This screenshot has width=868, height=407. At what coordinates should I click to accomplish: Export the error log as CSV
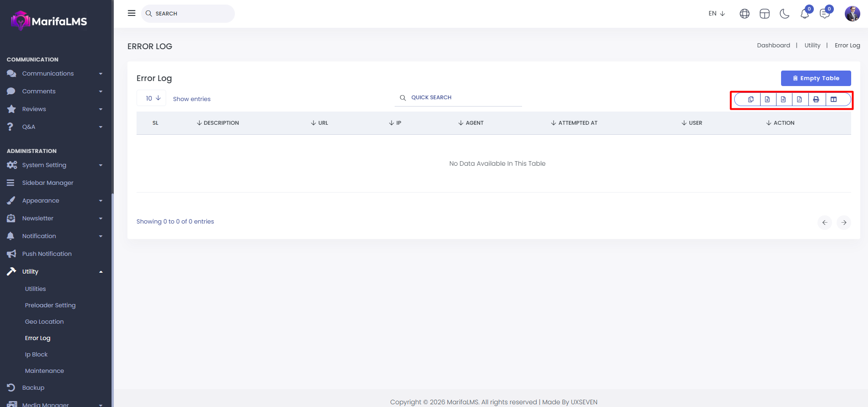point(783,99)
